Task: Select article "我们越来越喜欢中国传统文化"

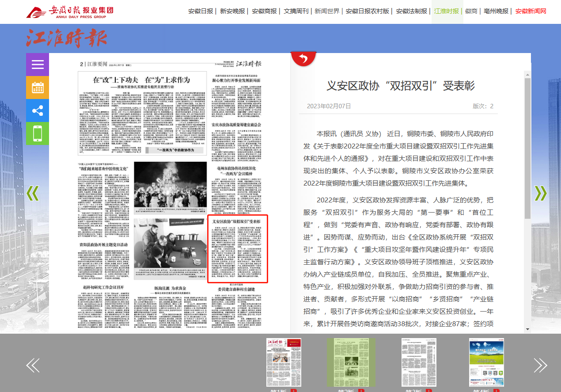Action: coord(103,169)
